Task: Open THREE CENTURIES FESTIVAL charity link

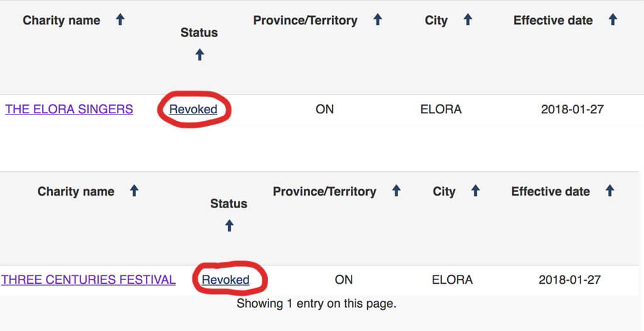Action: [x=88, y=280]
